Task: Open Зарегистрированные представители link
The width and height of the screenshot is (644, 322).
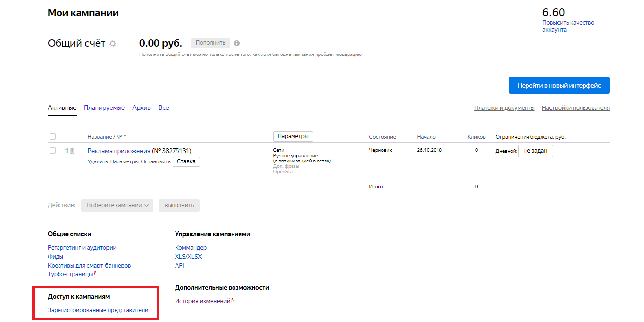Action: click(x=98, y=311)
